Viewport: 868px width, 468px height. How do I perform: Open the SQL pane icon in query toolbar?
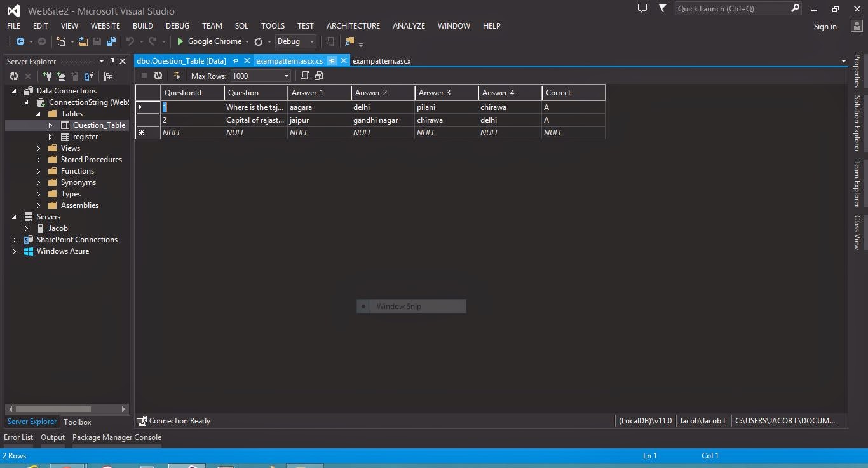point(306,76)
